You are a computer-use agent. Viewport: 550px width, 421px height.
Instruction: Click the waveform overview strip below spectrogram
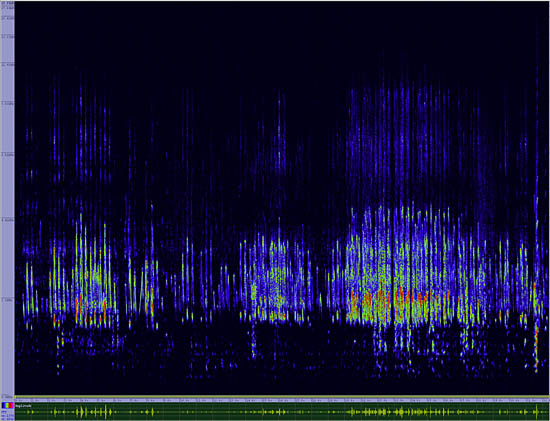[x=282, y=411]
